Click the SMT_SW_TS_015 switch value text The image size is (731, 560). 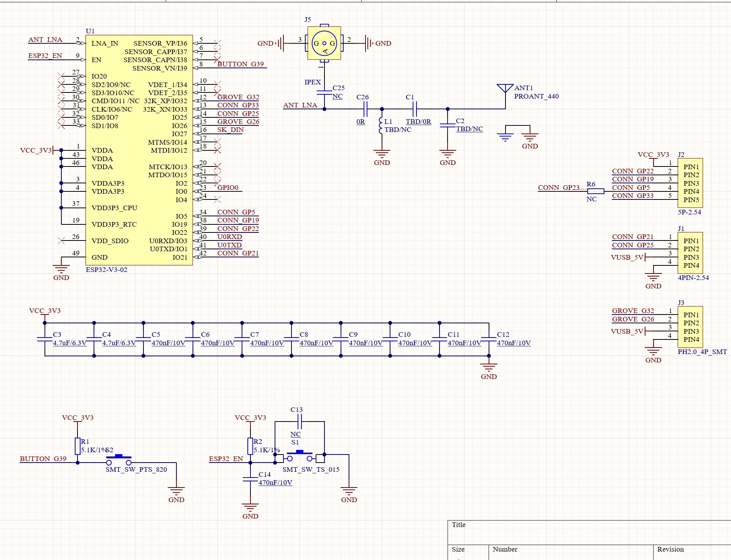pos(311,469)
